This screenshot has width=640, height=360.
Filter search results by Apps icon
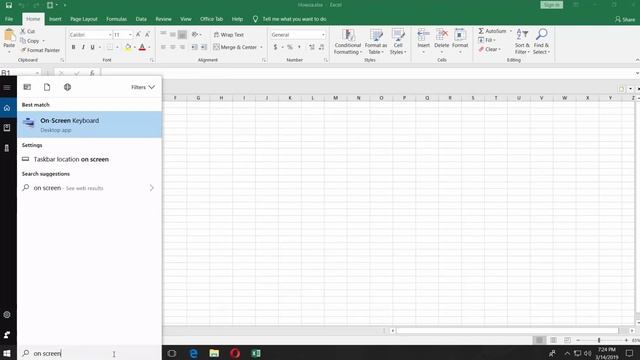tap(27, 87)
